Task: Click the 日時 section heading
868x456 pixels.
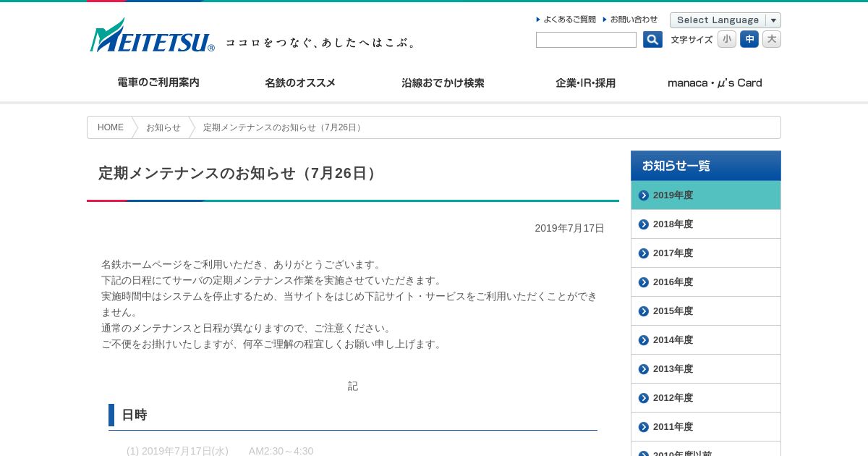Action: (135, 415)
